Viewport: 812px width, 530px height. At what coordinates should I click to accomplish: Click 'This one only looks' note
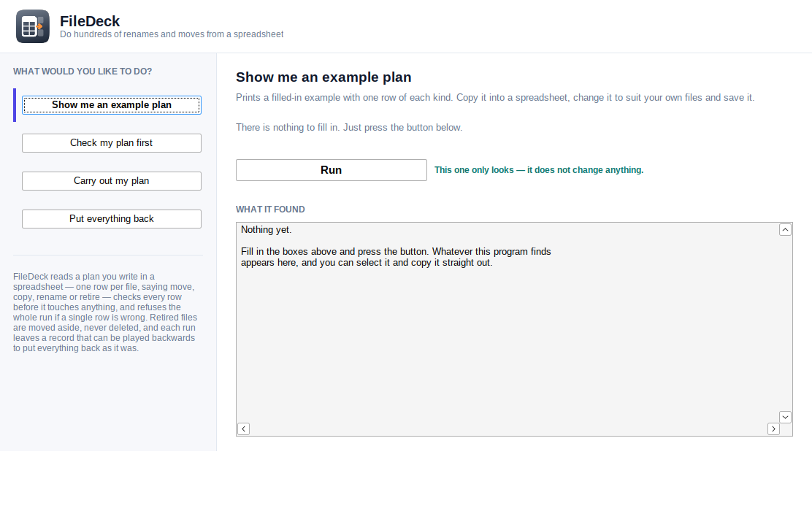tap(539, 170)
